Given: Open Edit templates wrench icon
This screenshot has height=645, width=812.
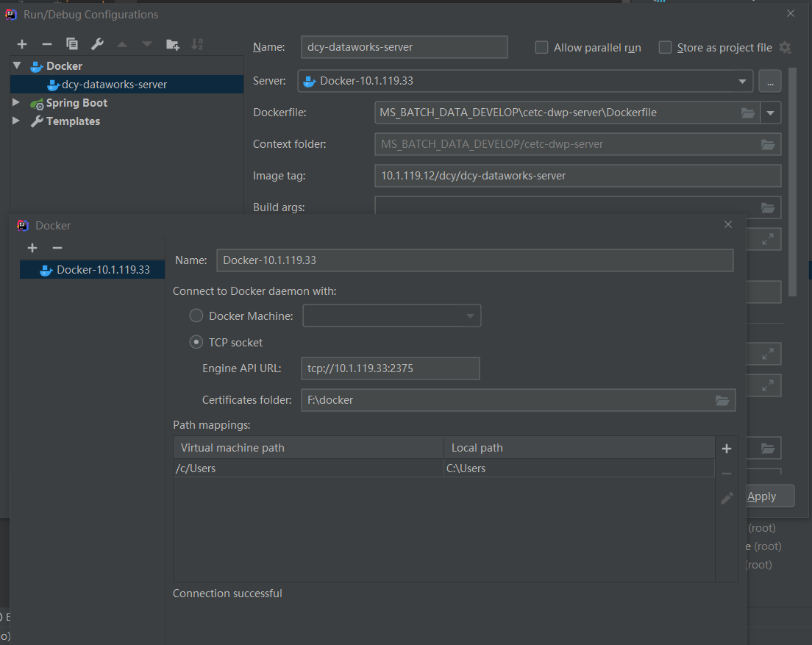Looking at the screenshot, I should [x=97, y=45].
